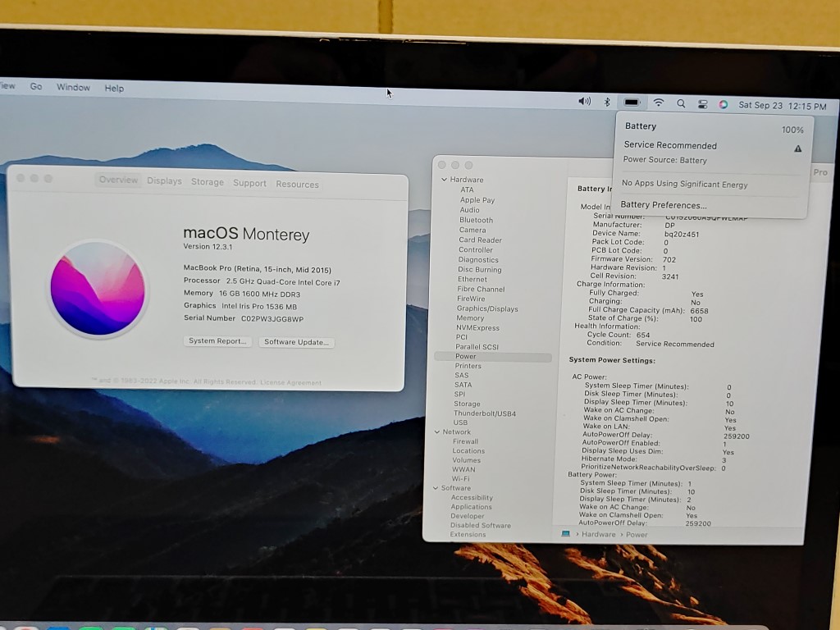
Task: Select FireWire in the sidebar
Action: pyautogui.click(x=471, y=299)
